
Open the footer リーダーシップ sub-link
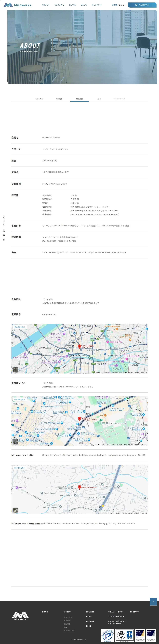click(x=70, y=631)
